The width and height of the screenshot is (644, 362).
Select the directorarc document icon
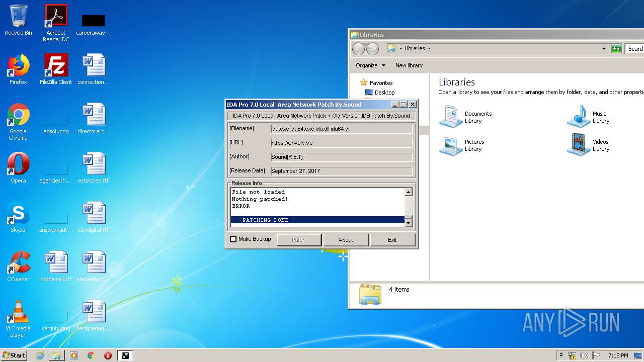[94, 118]
